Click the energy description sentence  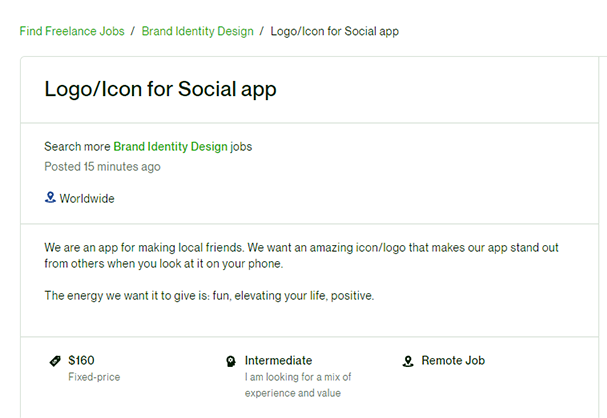tap(209, 296)
